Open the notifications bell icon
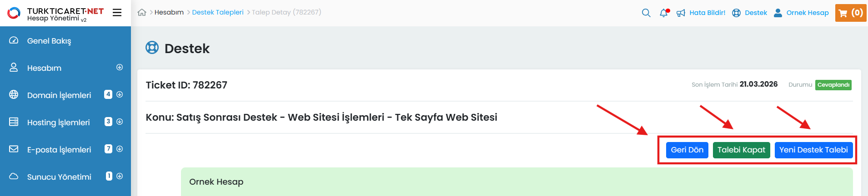Viewport: 868px width, 196px height. tap(664, 13)
